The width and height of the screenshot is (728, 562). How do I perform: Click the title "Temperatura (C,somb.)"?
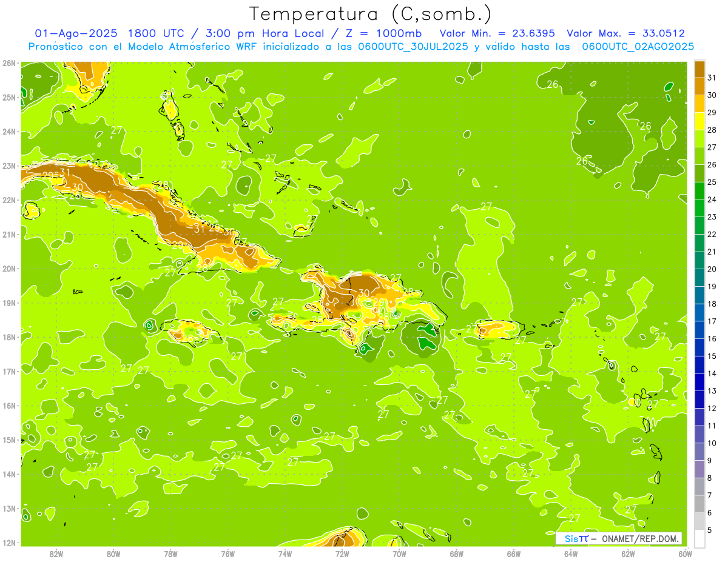pyautogui.click(x=370, y=15)
